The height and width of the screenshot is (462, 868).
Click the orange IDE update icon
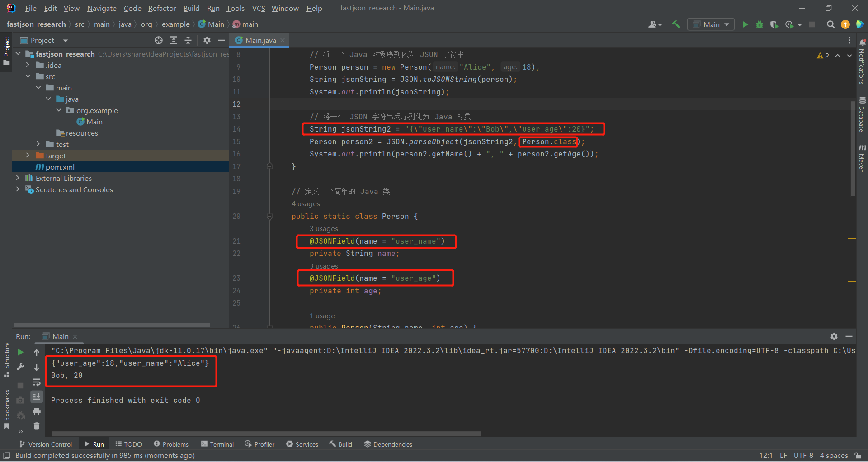845,24
